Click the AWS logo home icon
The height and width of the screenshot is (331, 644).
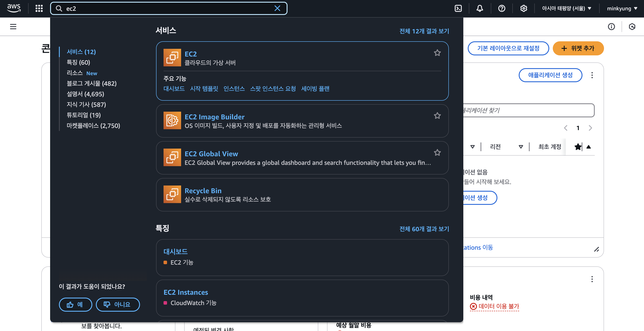tap(14, 8)
